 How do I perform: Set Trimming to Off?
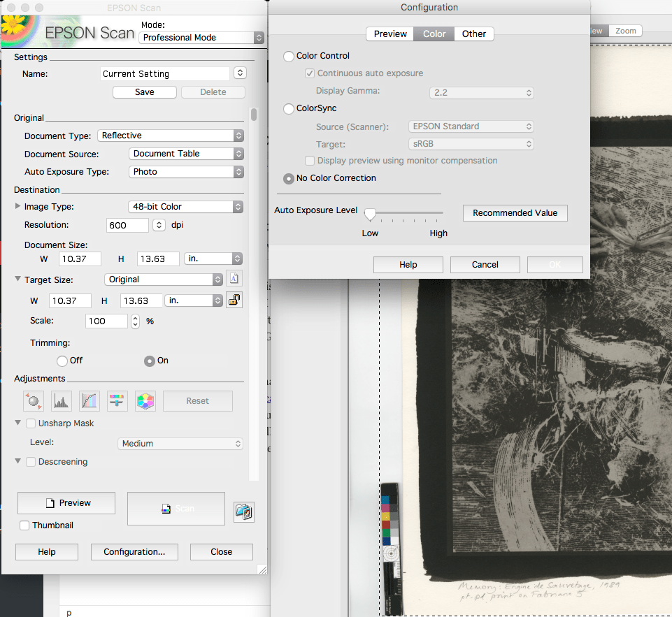(x=62, y=361)
